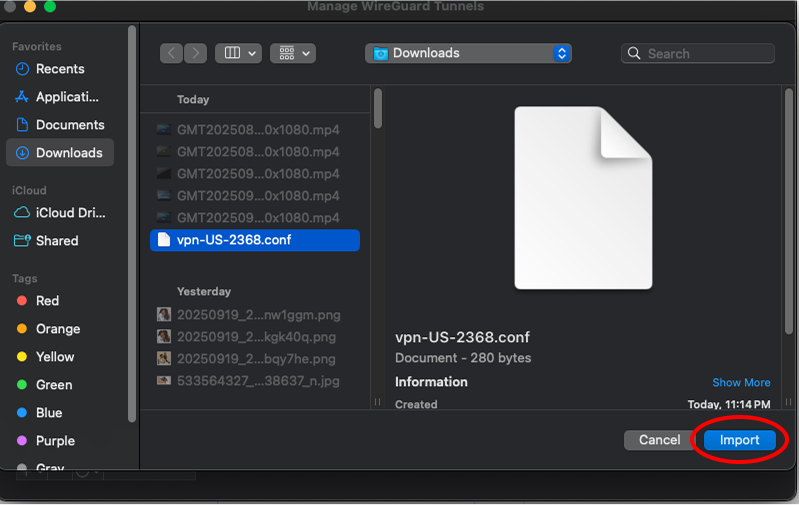799x505 pixels.
Task: Select the file 533564327_...38637_n.jpg
Action: tap(255, 381)
